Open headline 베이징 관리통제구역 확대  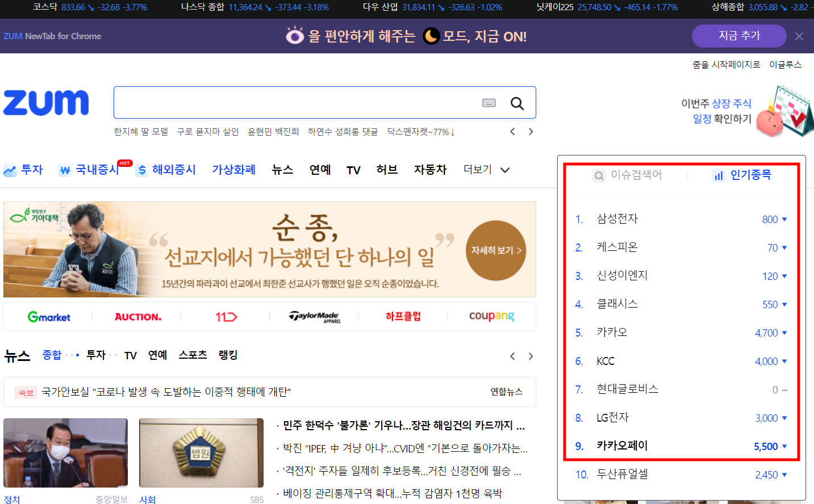click(x=393, y=493)
